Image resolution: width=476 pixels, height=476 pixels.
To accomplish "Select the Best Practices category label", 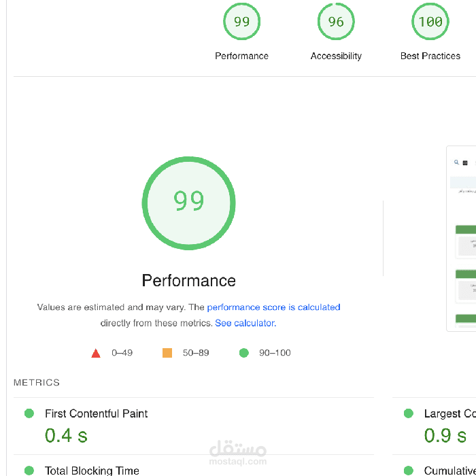I will tap(430, 56).
